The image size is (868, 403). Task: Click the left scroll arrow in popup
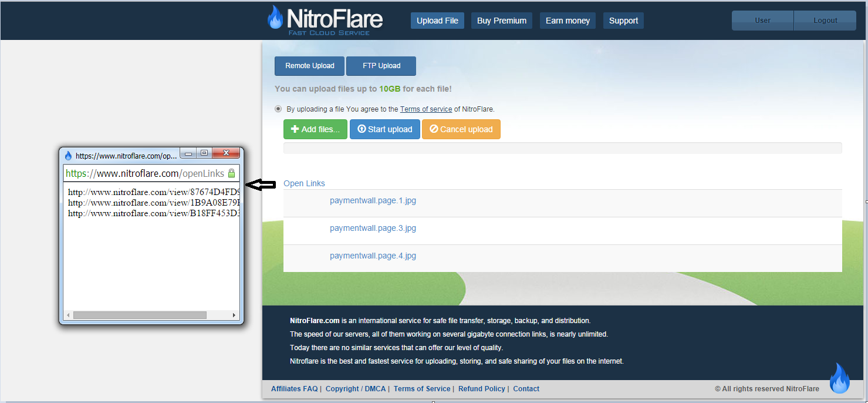click(x=68, y=315)
